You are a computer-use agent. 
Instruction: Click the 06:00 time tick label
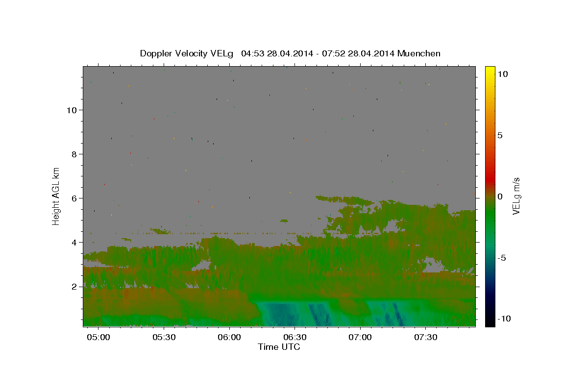[229, 338]
